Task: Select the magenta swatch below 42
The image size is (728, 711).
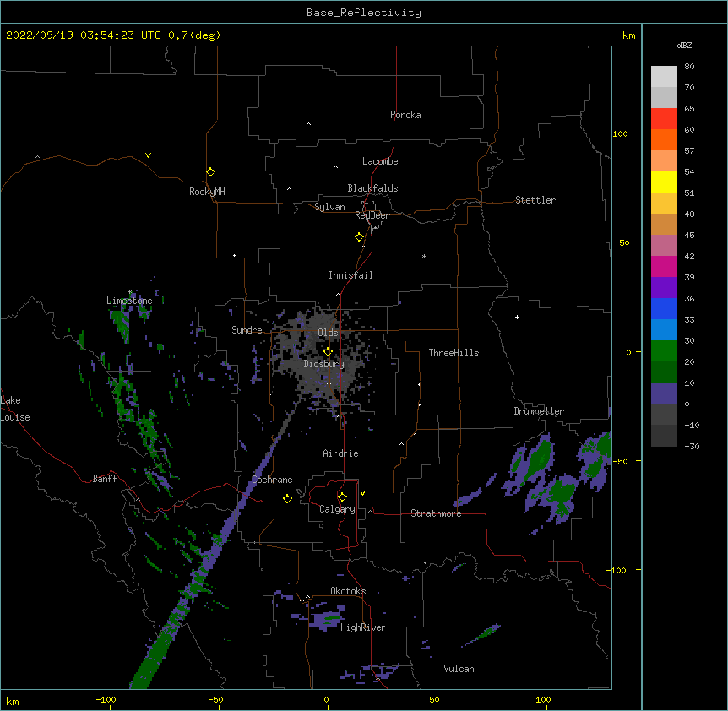Action: (x=664, y=266)
